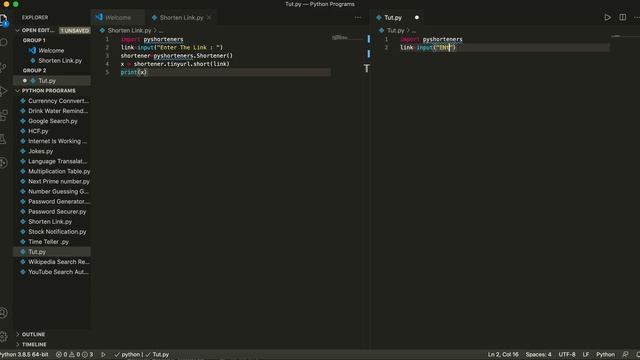Open Jokes.py file

(52, 151)
